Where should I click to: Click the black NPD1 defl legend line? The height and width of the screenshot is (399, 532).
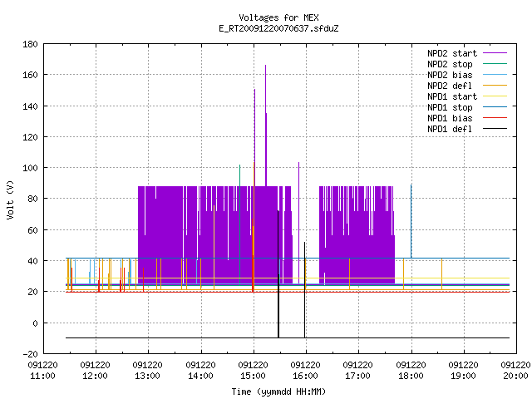[495, 129]
